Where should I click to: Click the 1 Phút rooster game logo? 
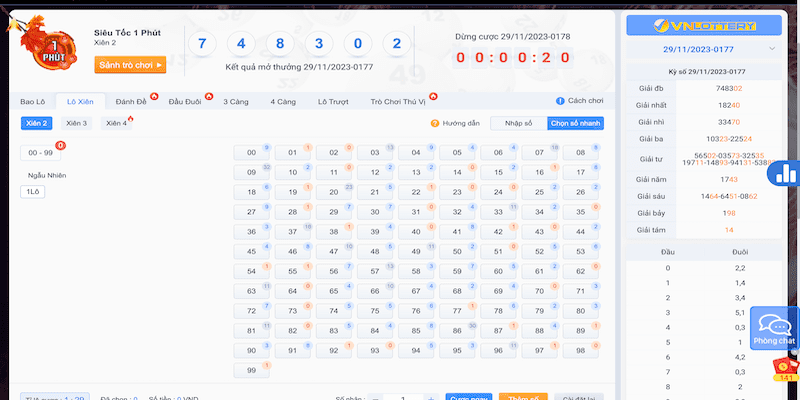[41, 38]
